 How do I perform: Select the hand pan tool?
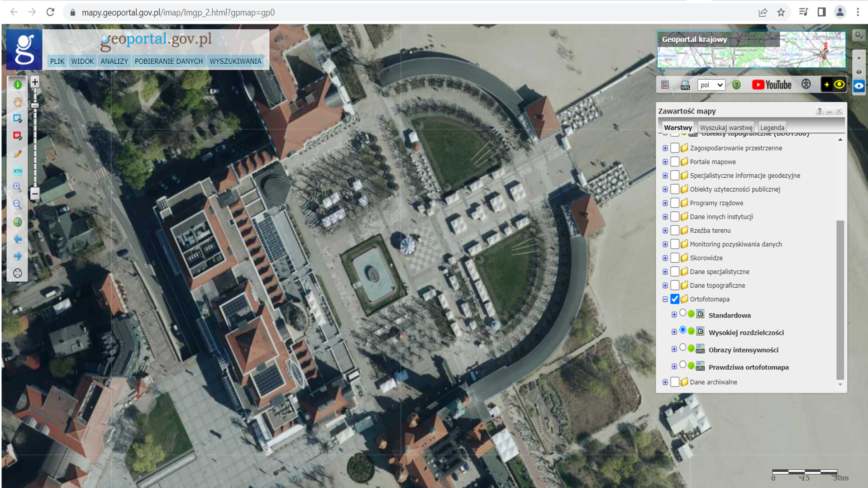click(18, 102)
